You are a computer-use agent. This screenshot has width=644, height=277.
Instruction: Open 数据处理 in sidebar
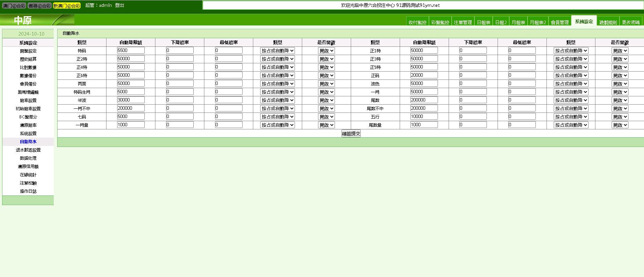(28, 158)
